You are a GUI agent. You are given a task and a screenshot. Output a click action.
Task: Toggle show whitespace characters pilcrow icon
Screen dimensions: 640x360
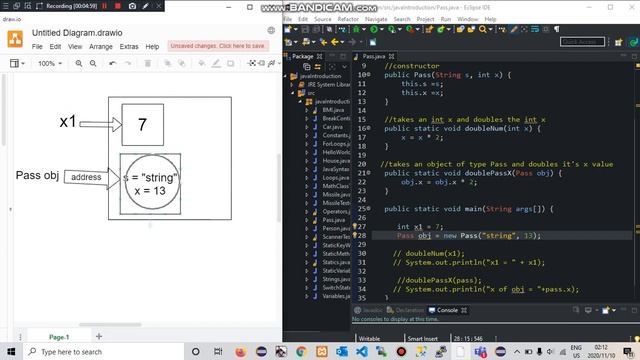pos(556,29)
